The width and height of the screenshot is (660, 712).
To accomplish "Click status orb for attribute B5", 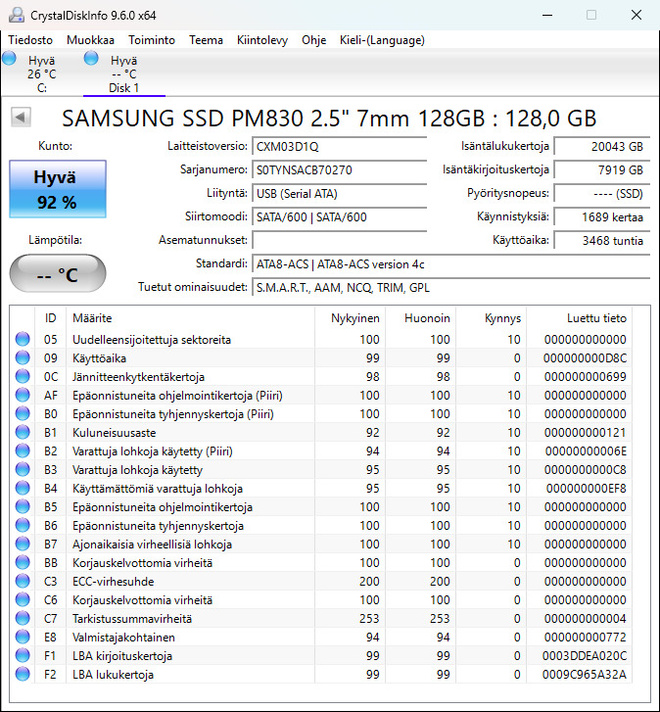I will pyautogui.click(x=22, y=507).
